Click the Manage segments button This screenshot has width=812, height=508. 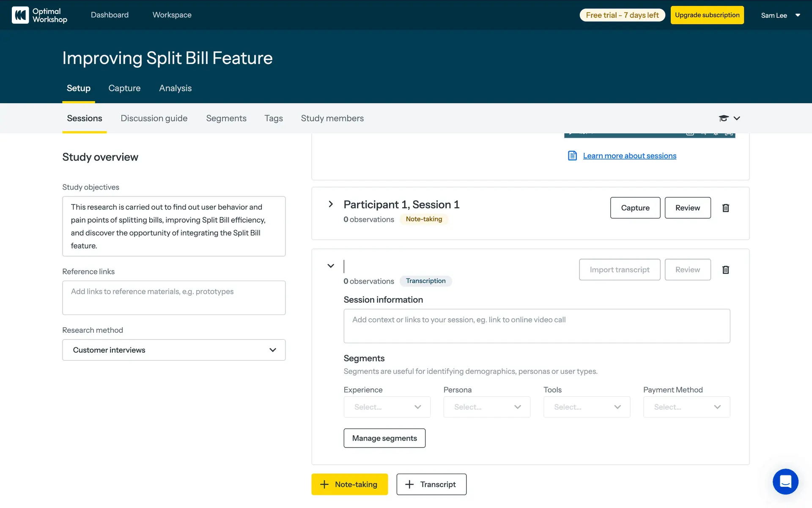[384, 438]
